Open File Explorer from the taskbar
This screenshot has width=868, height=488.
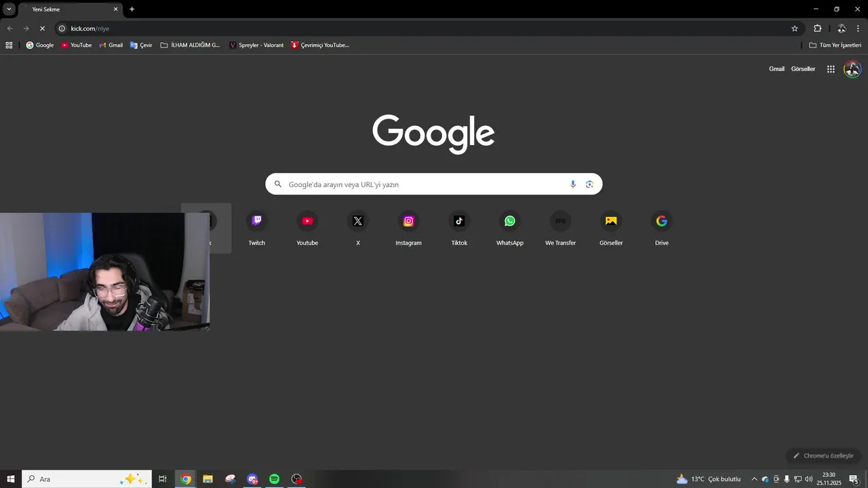tap(208, 479)
